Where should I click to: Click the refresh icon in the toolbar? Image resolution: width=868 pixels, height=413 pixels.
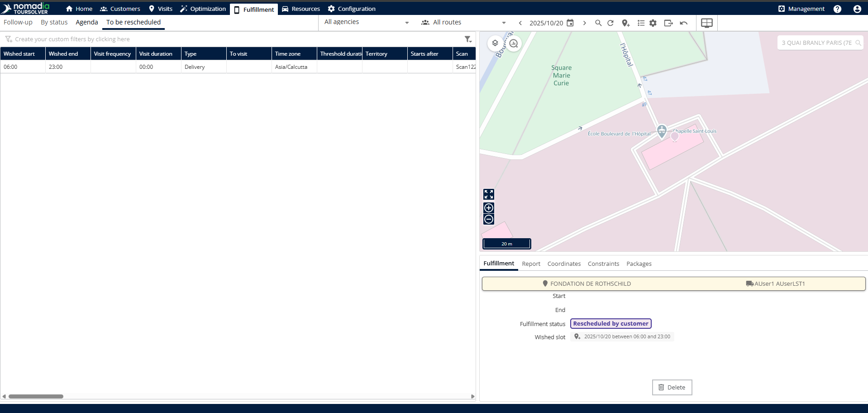click(610, 23)
